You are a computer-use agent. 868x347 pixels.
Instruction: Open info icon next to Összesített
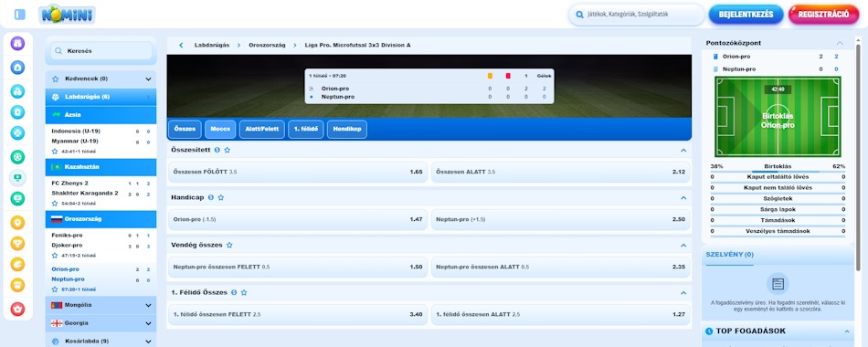[x=217, y=150]
